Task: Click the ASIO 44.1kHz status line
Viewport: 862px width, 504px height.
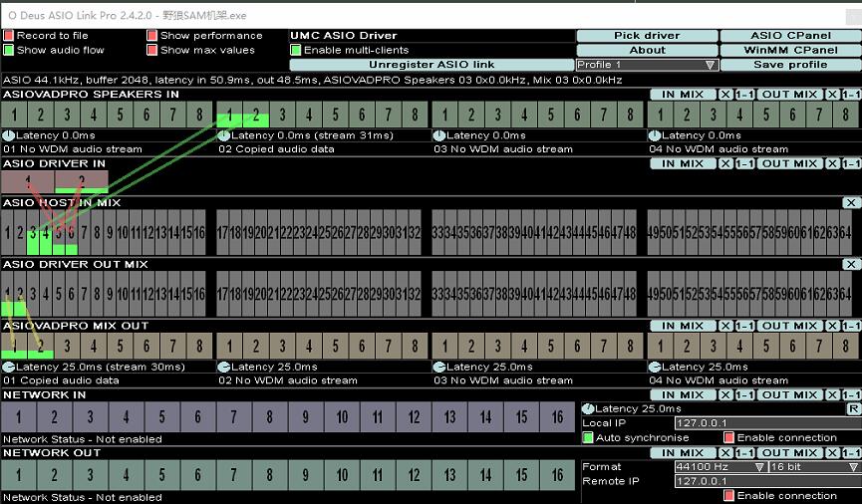Action: pyautogui.click(x=312, y=80)
